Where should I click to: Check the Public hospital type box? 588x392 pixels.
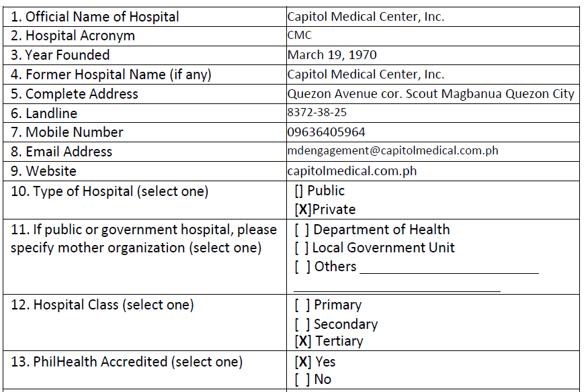coord(299,191)
